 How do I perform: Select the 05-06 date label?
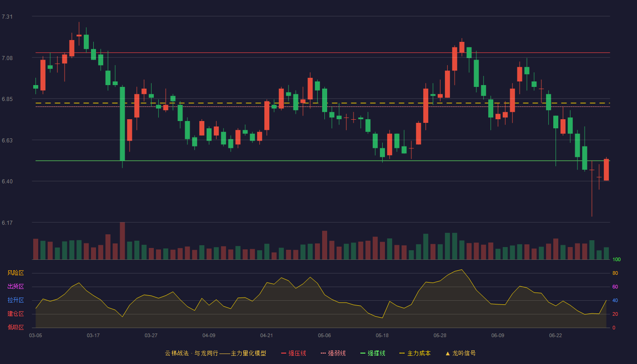324,335
